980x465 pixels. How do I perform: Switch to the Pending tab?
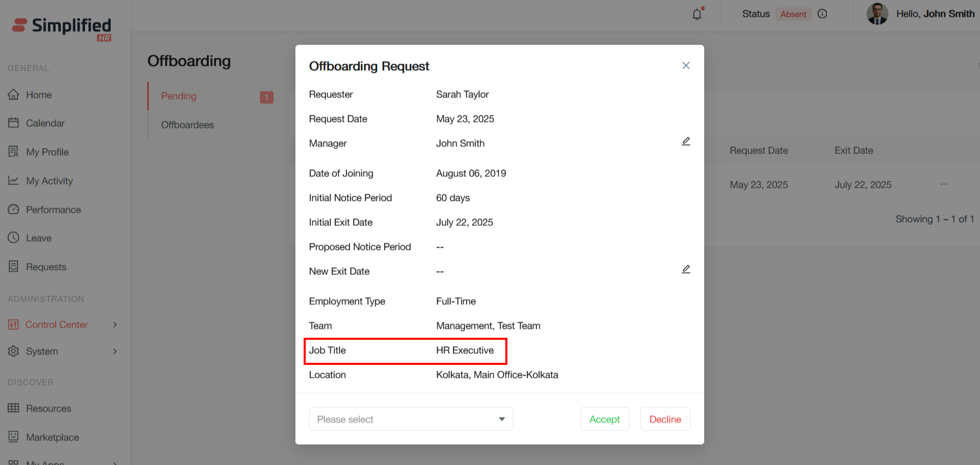pyautogui.click(x=179, y=96)
